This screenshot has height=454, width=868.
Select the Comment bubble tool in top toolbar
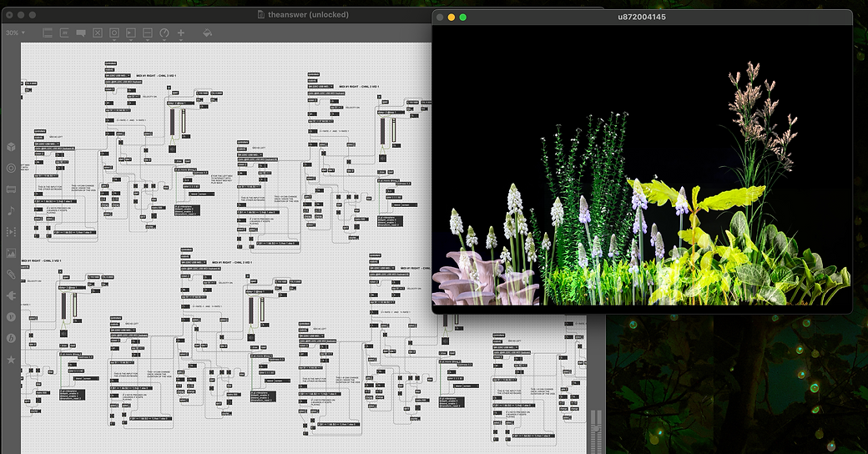pos(81,33)
